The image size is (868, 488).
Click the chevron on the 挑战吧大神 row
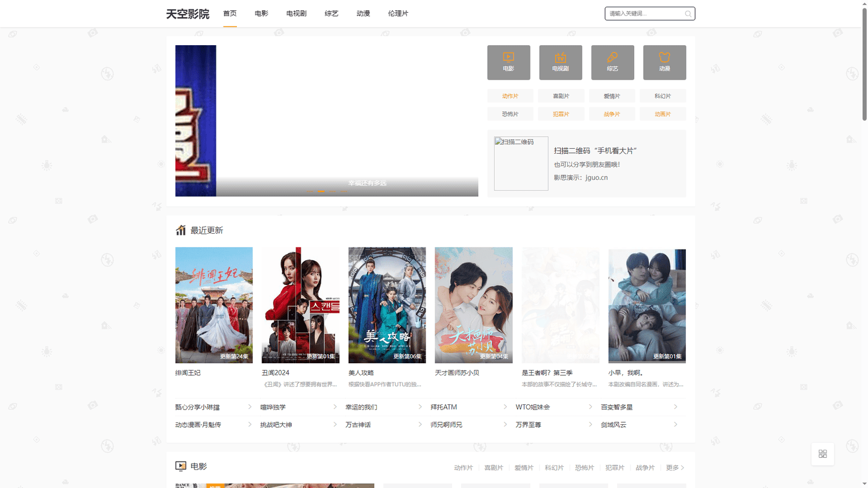point(335,425)
